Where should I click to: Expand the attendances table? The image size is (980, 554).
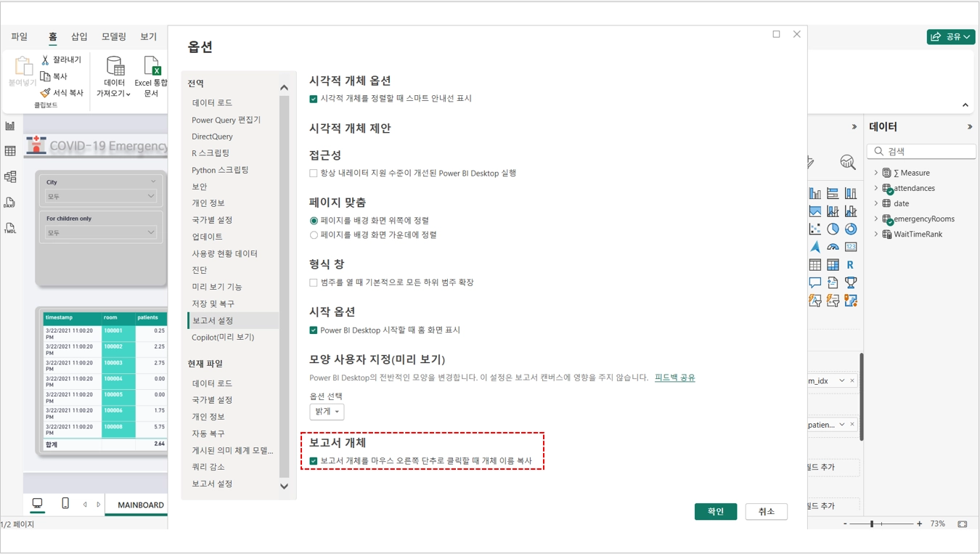876,188
